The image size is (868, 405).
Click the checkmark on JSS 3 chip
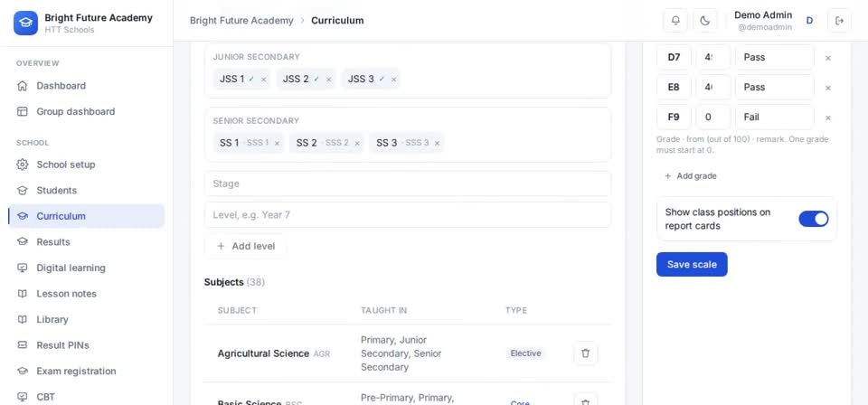(382, 80)
